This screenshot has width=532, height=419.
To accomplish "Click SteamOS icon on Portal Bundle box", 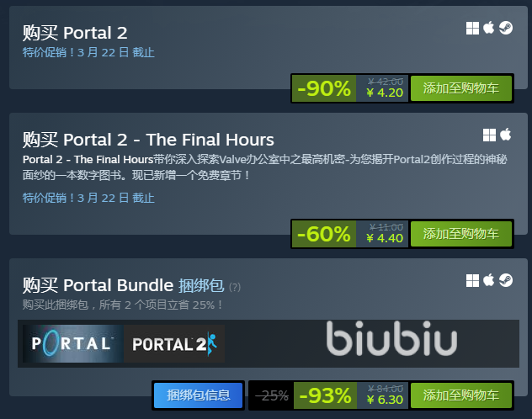I will pyautogui.click(x=506, y=280).
